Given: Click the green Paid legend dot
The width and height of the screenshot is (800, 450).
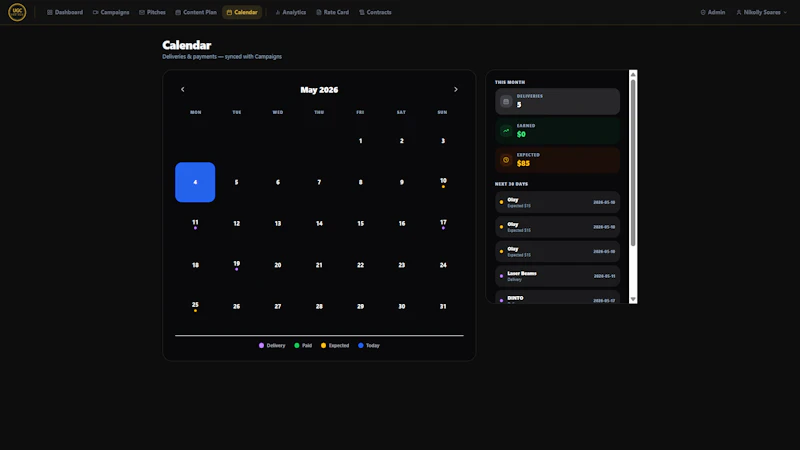Looking at the screenshot, I should pos(296,345).
